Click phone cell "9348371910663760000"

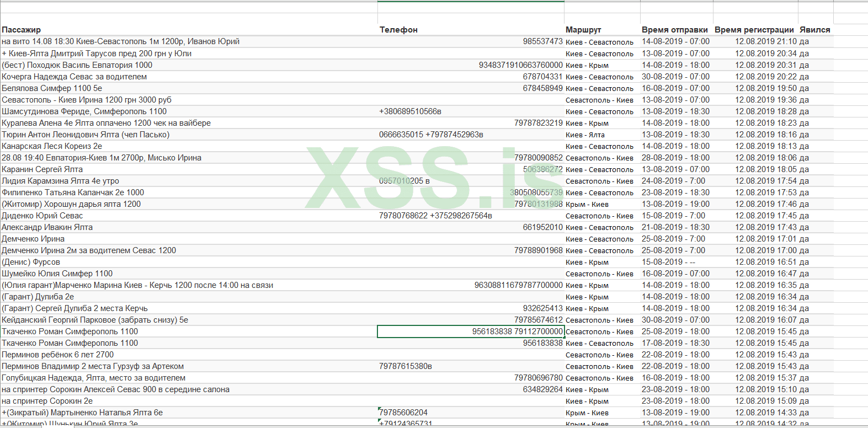(x=521, y=65)
